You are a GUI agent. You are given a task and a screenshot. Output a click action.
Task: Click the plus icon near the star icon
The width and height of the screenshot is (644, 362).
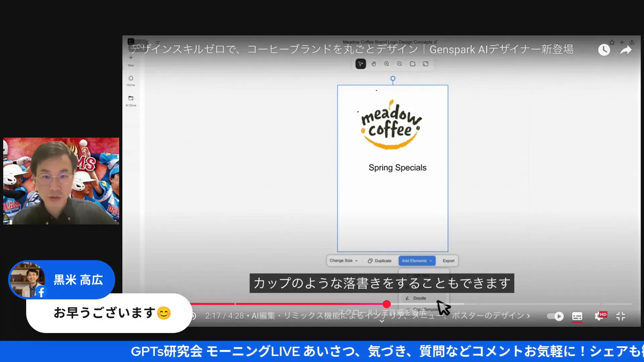(622, 42)
